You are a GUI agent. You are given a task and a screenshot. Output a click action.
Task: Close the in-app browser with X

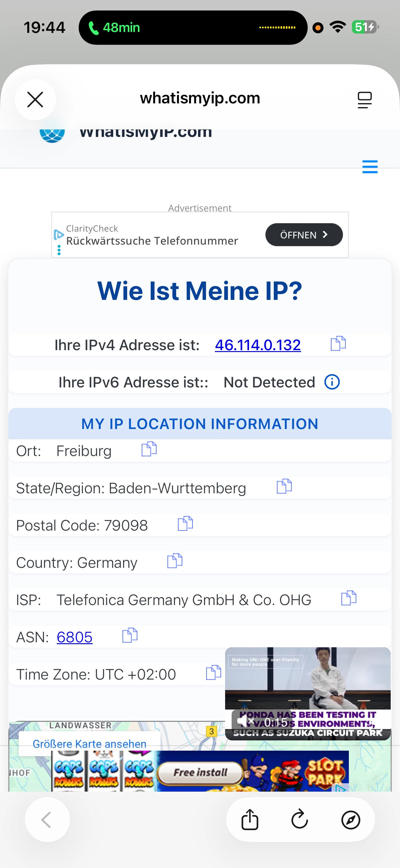[x=35, y=100]
